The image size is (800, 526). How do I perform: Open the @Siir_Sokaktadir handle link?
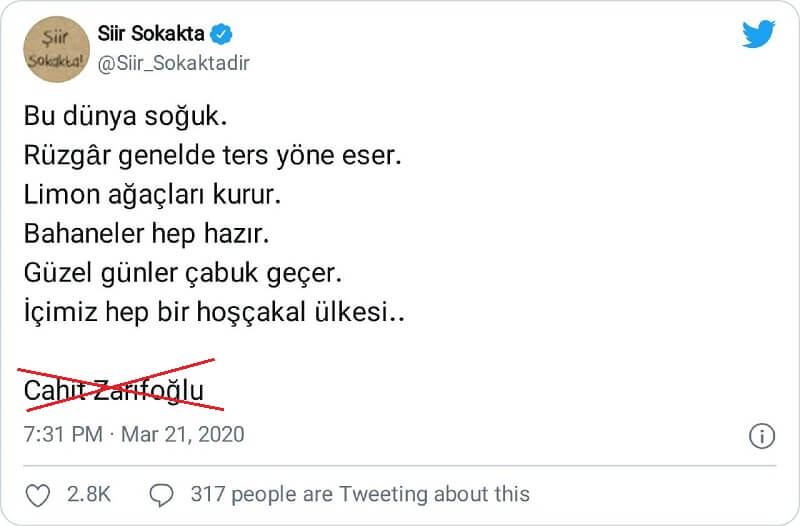[173, 63]
